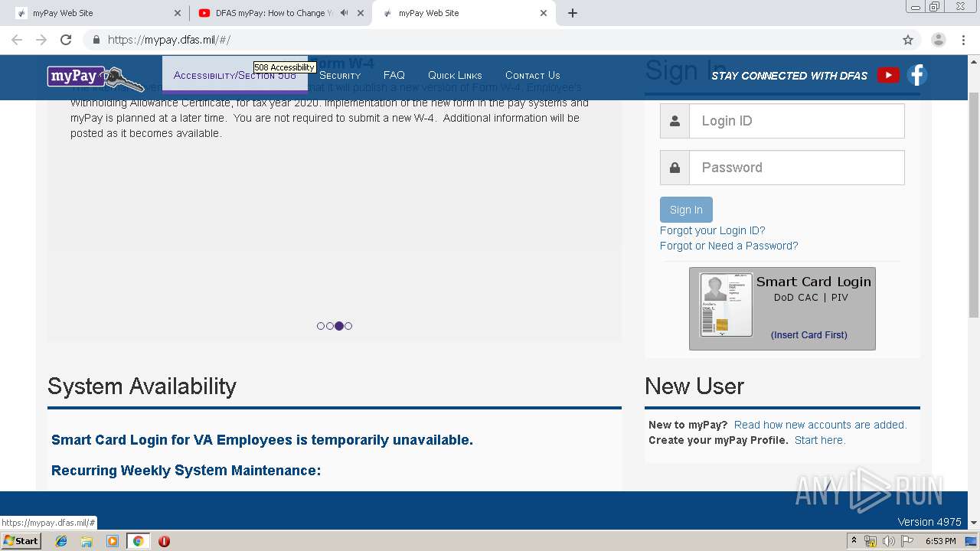Open the DFAS YouTube icon
Screen dimensions: 980x551
[888, 75]
